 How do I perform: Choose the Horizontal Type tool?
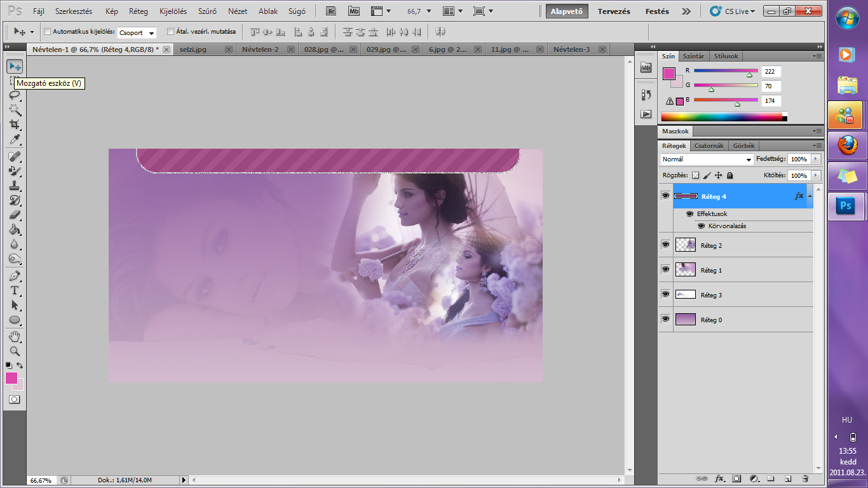click(x=14, y=290)
